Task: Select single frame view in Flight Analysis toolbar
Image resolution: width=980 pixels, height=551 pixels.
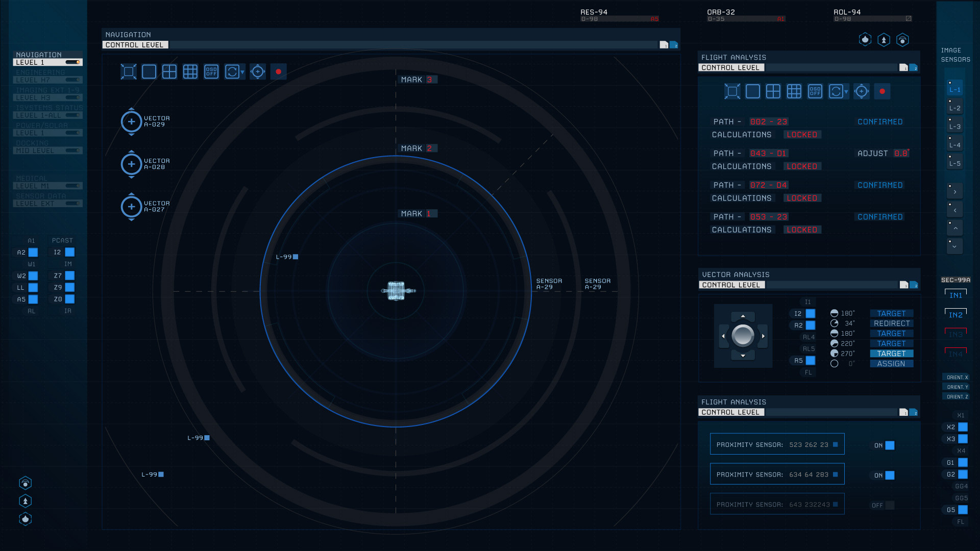Action: click(x=753, y=91)
